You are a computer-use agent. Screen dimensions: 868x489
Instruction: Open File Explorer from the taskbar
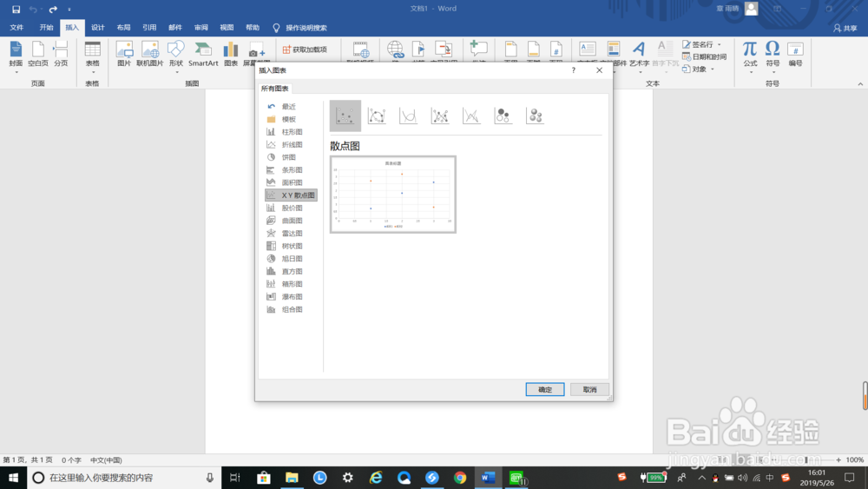tap(292, 478)
